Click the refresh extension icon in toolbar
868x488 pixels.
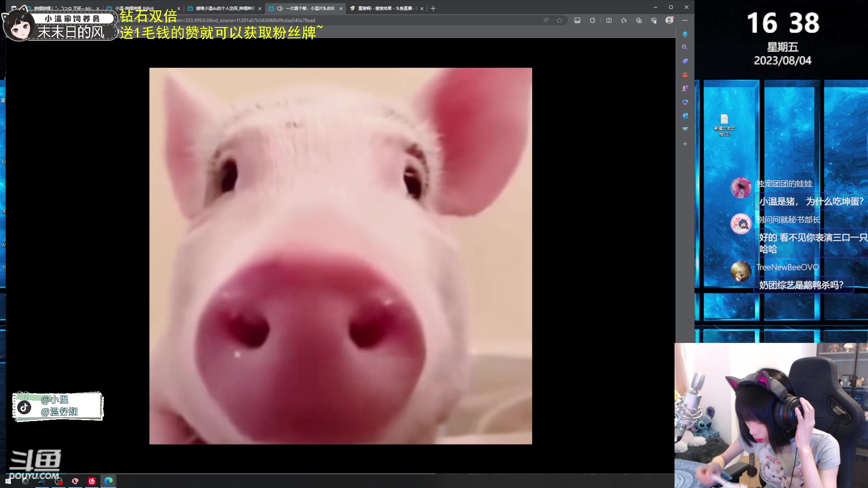click(592, 20)
